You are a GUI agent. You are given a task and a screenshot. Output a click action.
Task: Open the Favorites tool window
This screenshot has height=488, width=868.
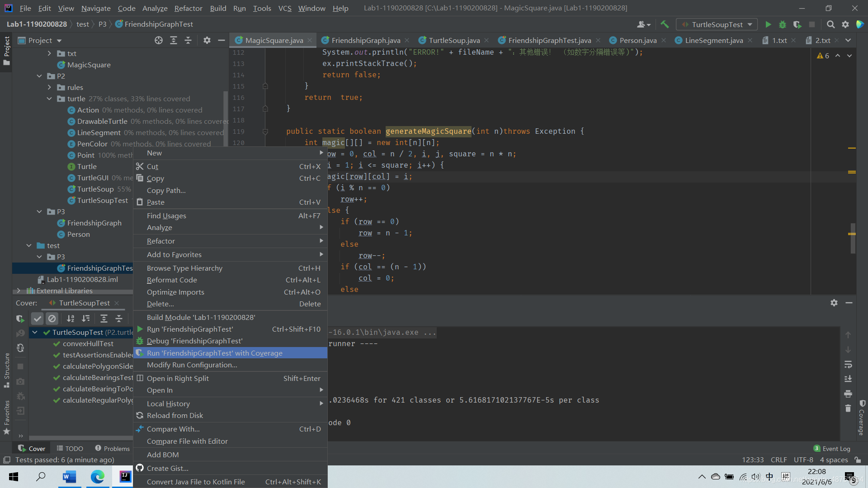(x=6, y=417)
